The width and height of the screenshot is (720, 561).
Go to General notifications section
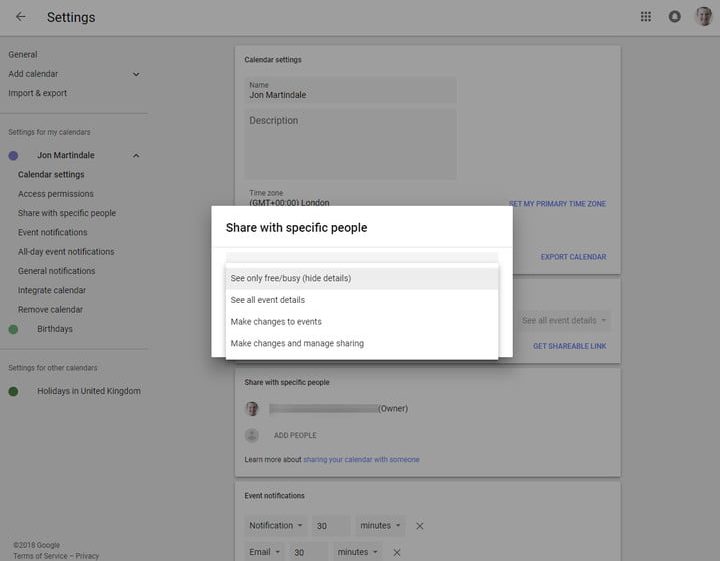point(56,271)
